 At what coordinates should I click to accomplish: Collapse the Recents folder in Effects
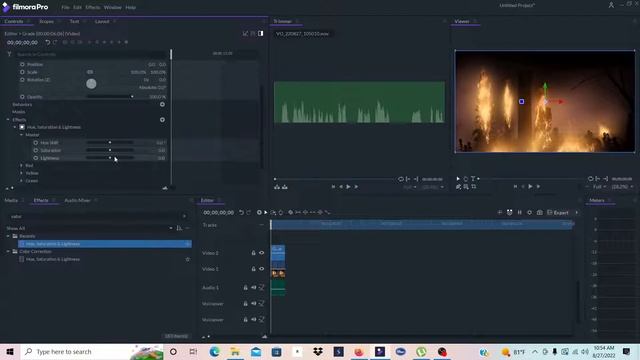point(8,236)
